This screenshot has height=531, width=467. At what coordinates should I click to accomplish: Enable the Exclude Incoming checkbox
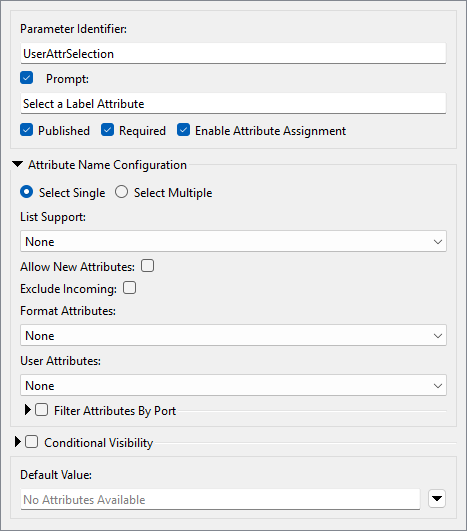[129, 288]
